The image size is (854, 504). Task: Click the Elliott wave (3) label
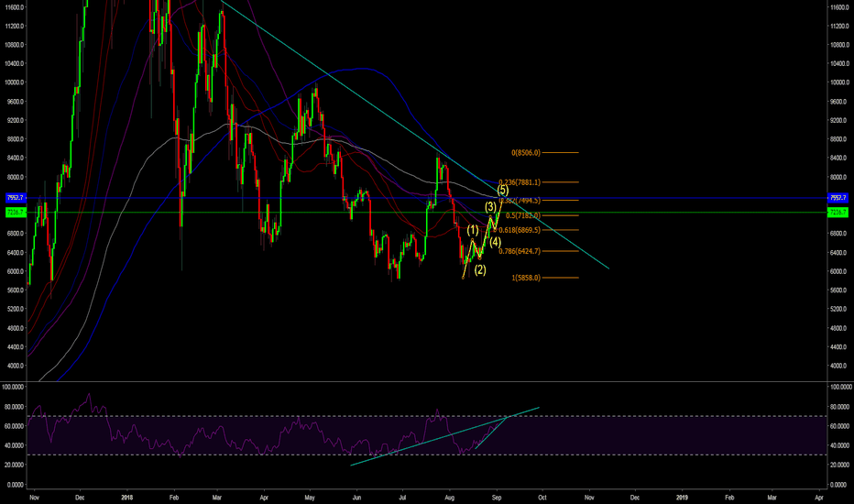pyautogui.click(x=491, y=206)
